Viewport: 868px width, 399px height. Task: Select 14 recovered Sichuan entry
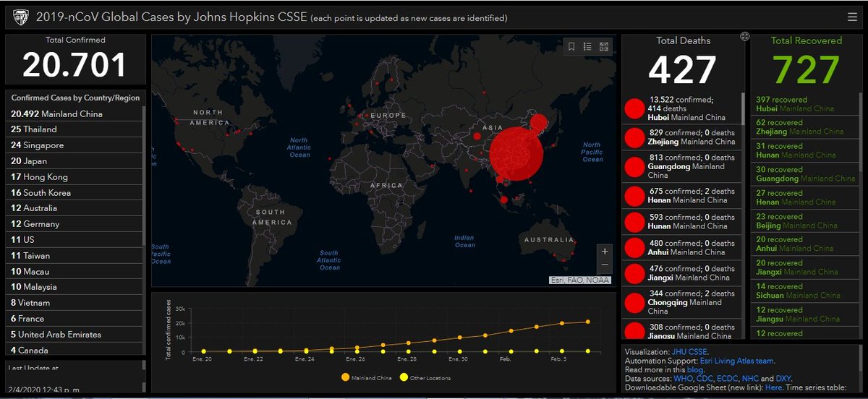804,291
